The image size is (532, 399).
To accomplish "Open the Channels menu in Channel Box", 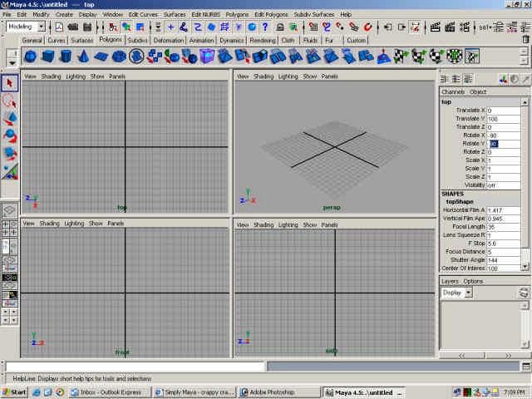I will (453, 91).
